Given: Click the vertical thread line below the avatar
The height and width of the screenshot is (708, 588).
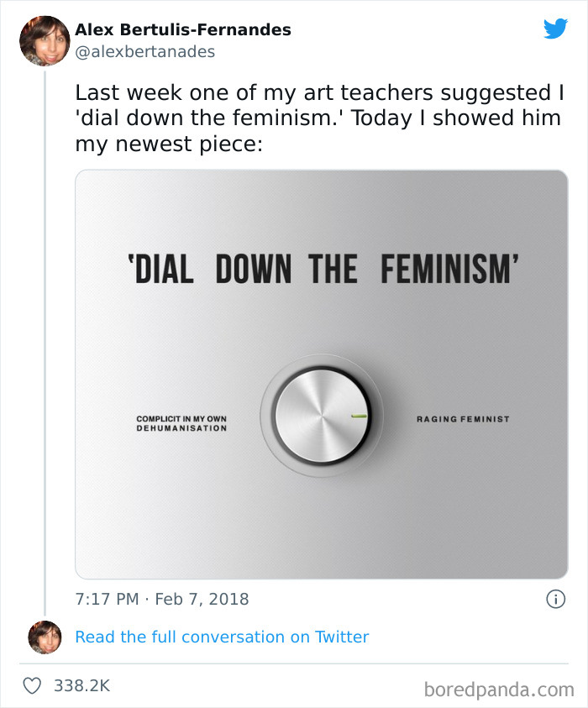Looking at the screenshot, I should 45,336.
